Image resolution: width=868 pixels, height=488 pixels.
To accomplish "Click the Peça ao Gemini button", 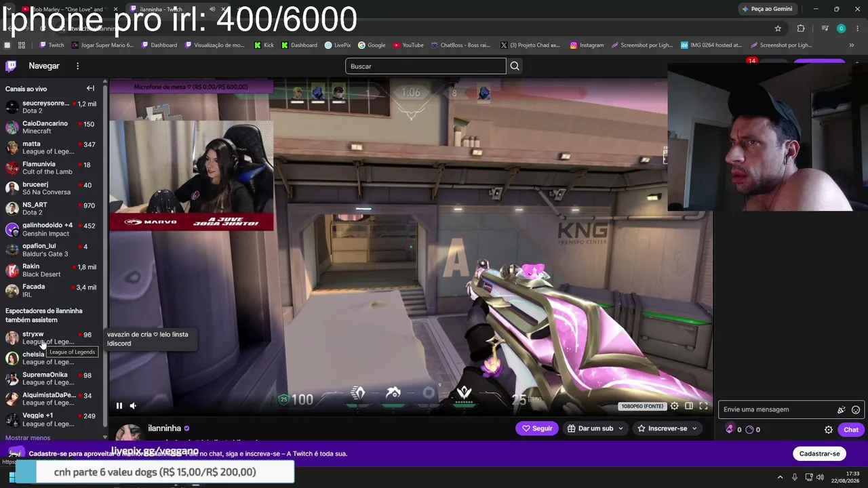I will (x=767, y=9).
